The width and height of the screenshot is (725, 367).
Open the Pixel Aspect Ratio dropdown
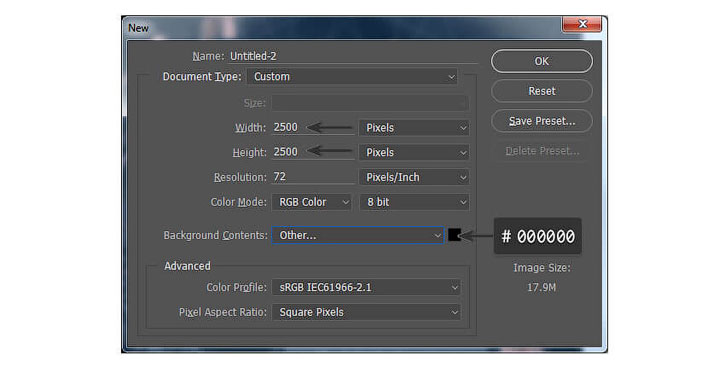coord(366,312)
